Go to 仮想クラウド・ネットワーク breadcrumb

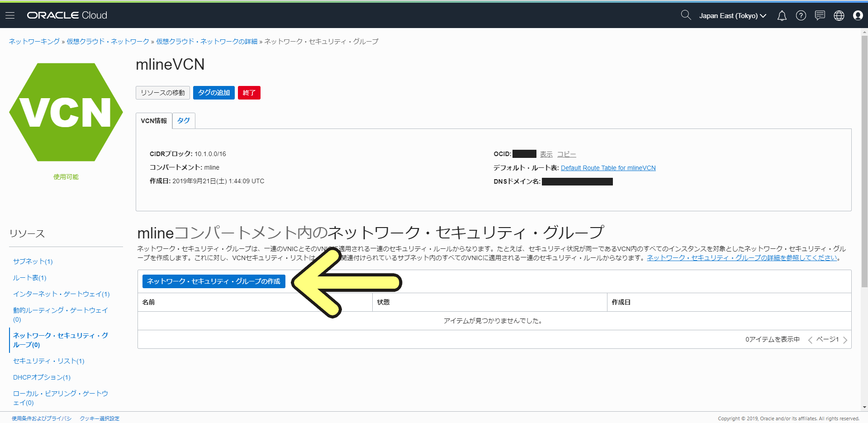pos(108,41)
